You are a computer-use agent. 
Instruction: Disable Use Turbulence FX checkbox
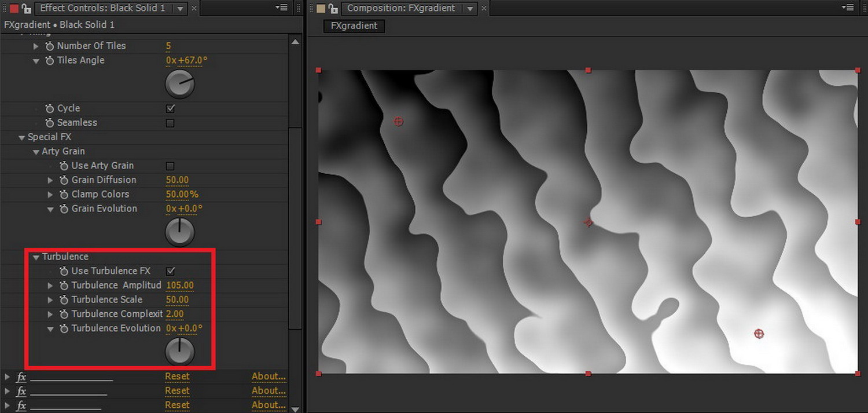point(170,271)
